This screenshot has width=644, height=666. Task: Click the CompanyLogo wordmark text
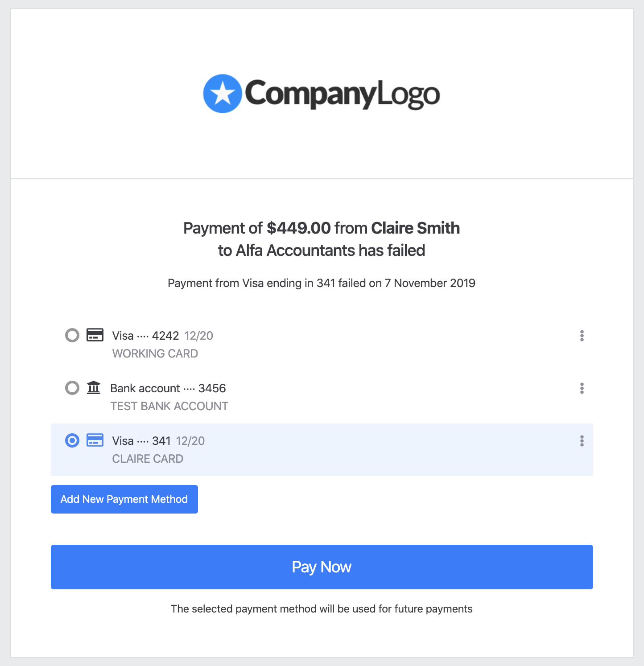click(x=342, y=94)
